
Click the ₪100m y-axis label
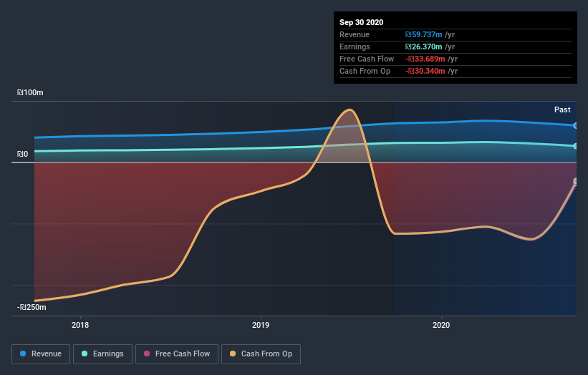30,92
